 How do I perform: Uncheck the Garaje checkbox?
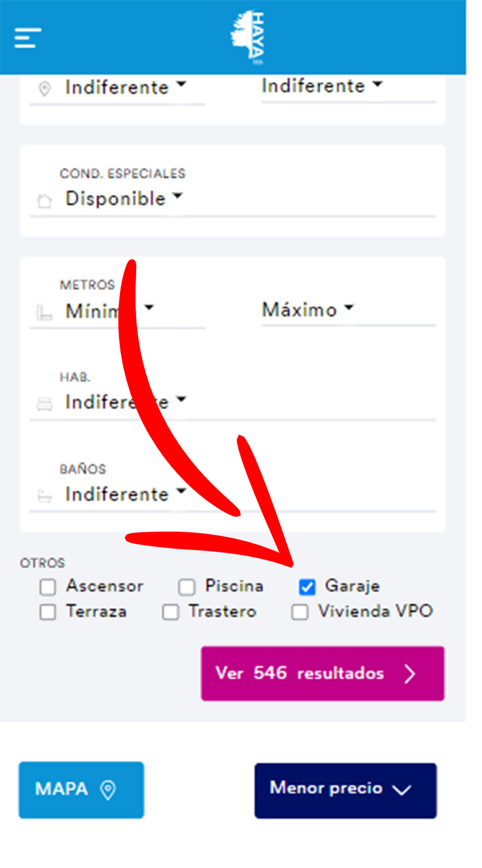(x=307, y=587)
